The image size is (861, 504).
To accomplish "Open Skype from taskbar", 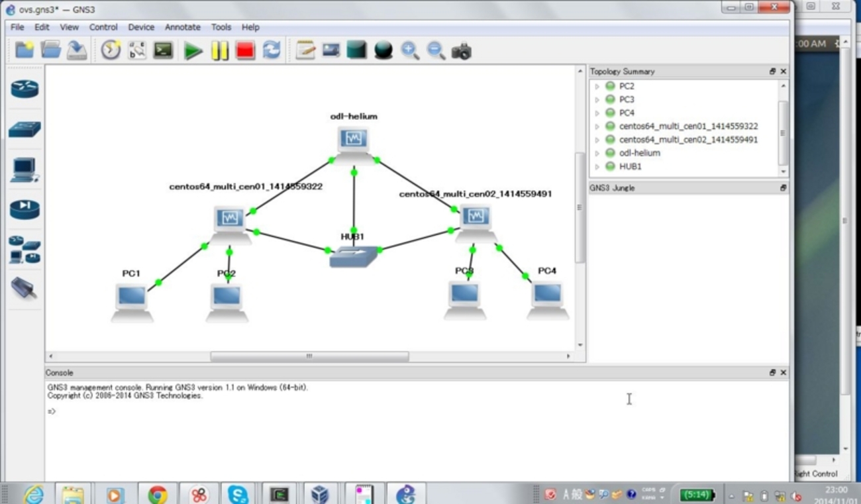I will (238, 494).
